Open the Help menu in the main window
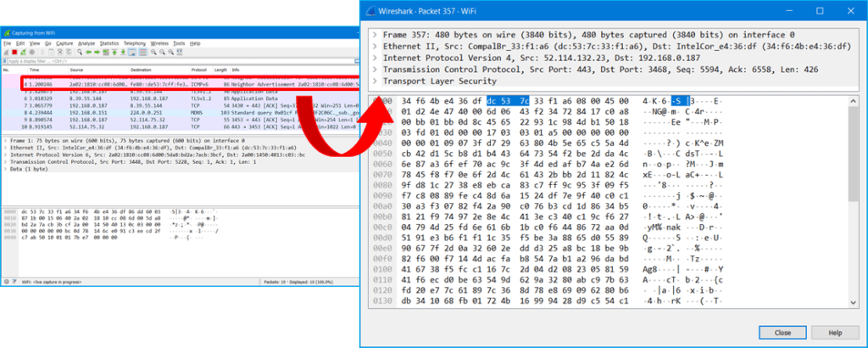The width and height of the screenshot is (868, 348). pyautogui.click(x=195, y=43)
